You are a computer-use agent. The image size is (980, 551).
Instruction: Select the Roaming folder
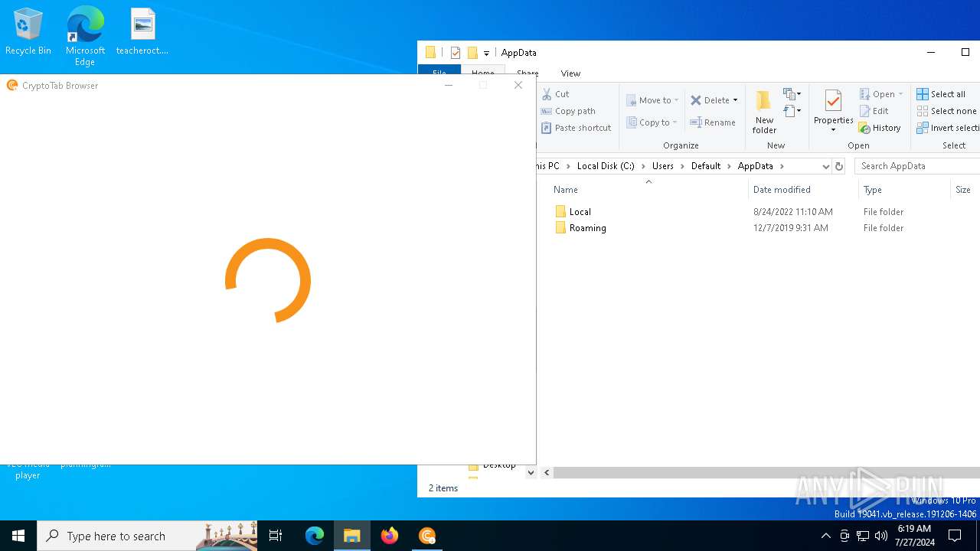[x=588, y=228]
